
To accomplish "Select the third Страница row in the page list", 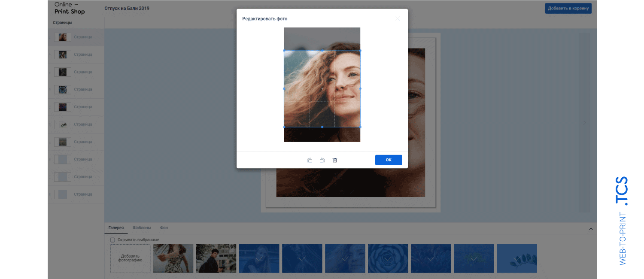I will pyautogui.click(x=76, y=72).
